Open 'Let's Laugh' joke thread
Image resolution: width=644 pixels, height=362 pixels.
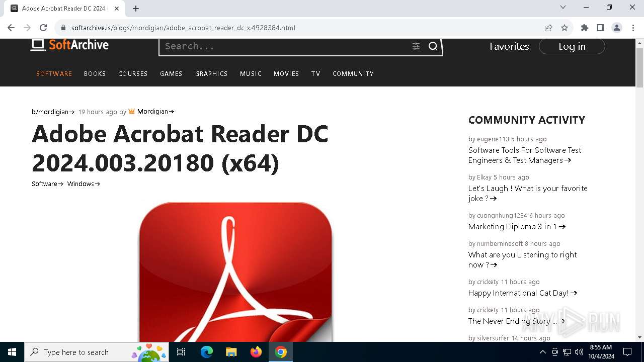click(x=528, y=193)
